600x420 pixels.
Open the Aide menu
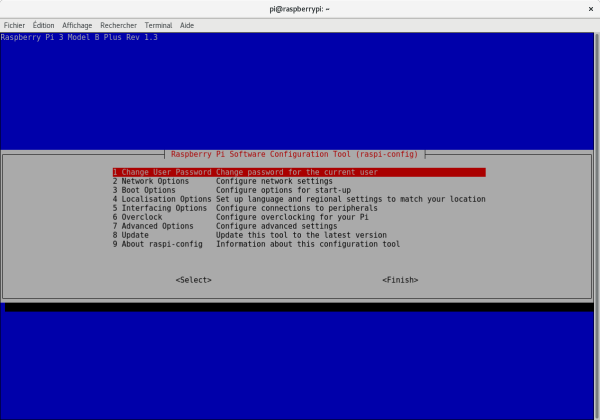coord(187,25)
